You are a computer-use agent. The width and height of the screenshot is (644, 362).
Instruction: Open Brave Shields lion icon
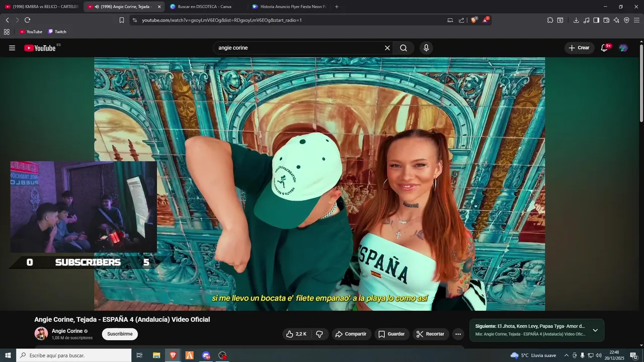coord(474,20)
